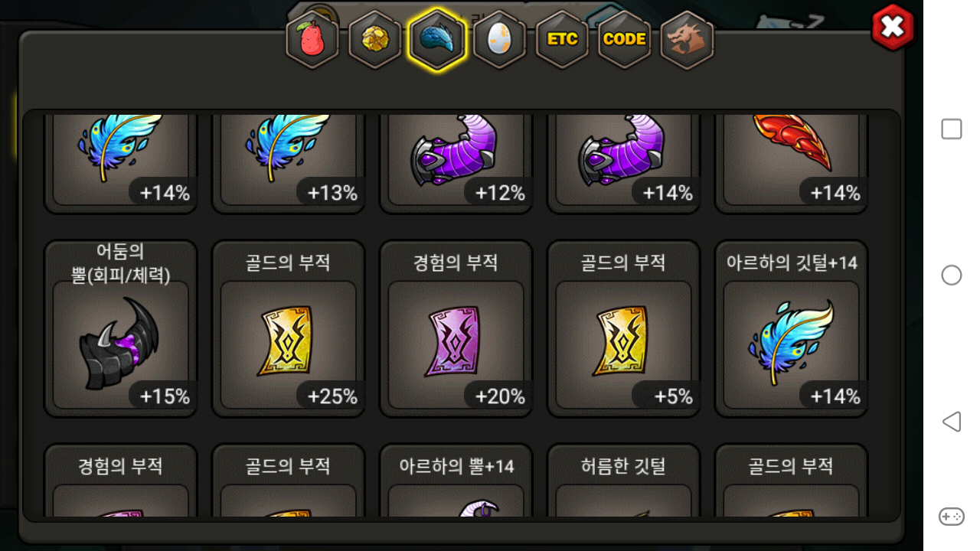The width and height of the screenshot is (980, 551).
Task: Choose the 아르하의 깃털+14 blue feather
Action: (x=792, y=329)
